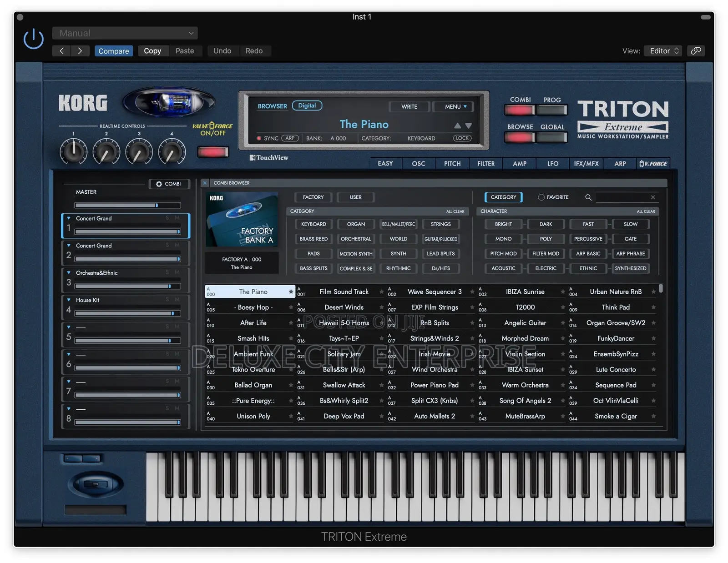
Task: Toggle Valve Force on/off red button
Action: point(212,152)
